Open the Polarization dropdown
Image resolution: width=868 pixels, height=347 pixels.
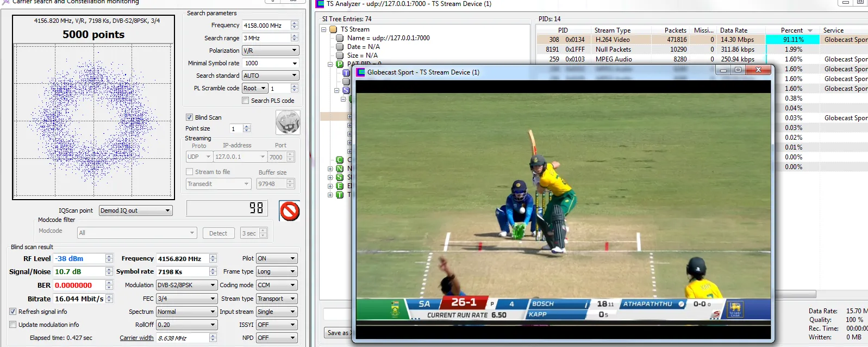[271, 51]
